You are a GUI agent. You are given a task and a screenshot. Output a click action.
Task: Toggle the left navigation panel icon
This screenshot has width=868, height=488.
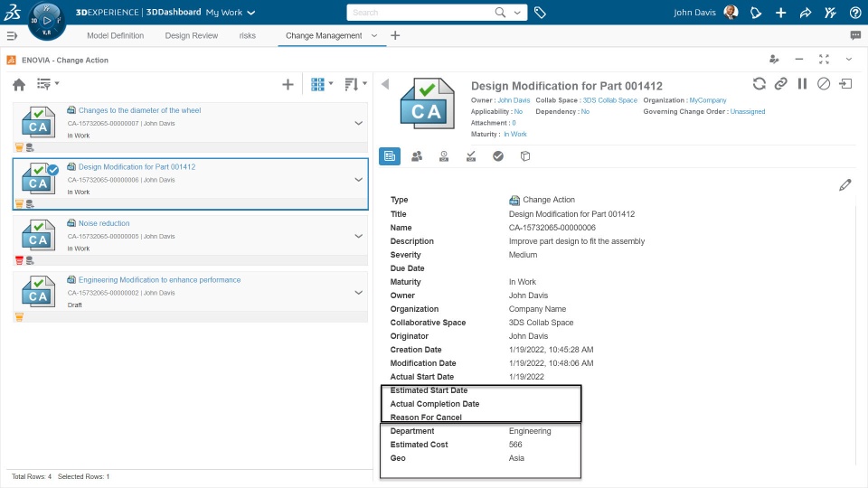12,35
